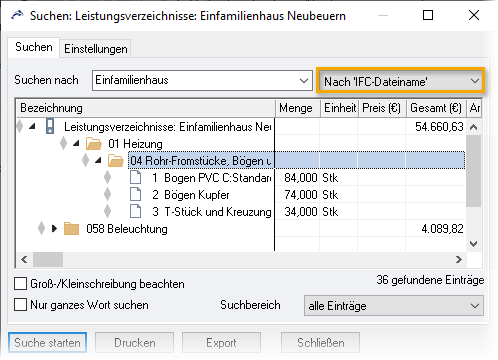Click the Suche starten button
The height and width of the screenshot is (360, 498).
click(47, 342)
